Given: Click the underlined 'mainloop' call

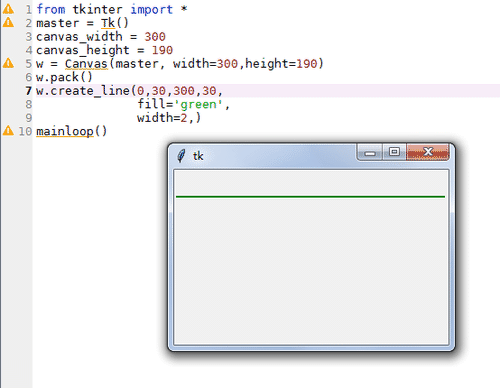Looking at the screenshot, I should point(65,131).
